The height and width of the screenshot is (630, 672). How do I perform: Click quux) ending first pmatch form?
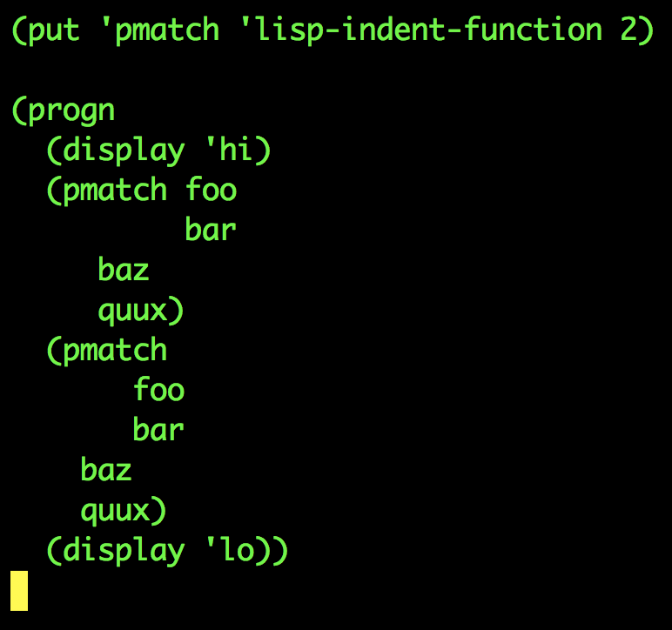(141, 310)
